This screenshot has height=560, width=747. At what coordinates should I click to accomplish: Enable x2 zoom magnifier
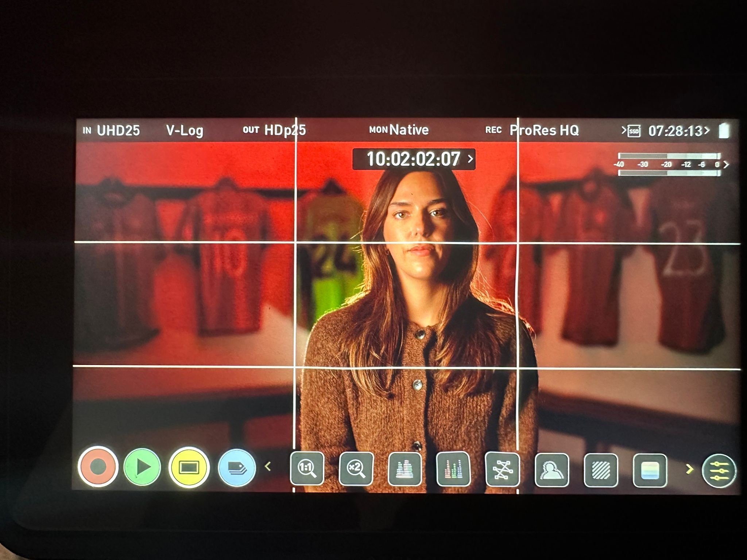[x=356, y=468]
